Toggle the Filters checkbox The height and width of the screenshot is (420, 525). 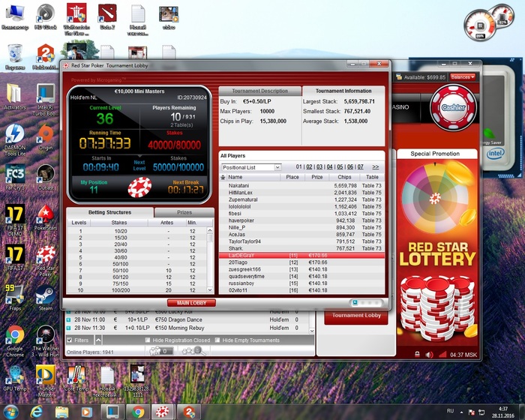coord(69,340)
